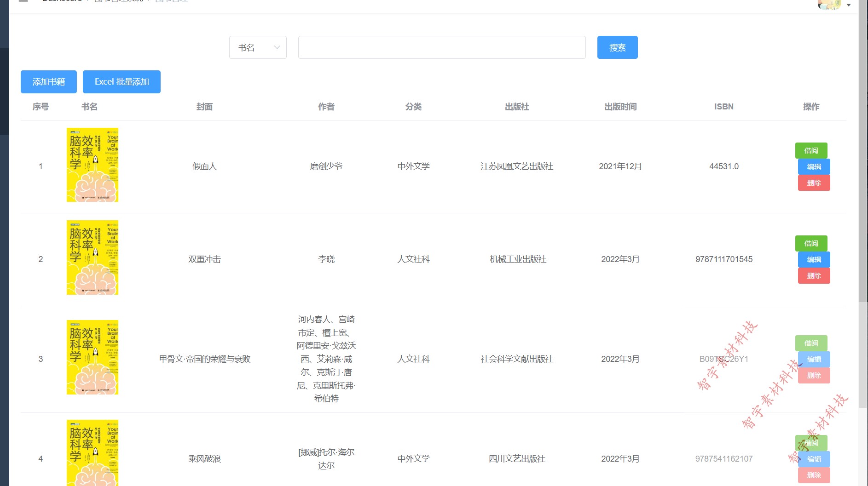This screenshot has height=486, width=868.
Task: Select date cell 2021年12月
Action: pyautogui.click(x=620, y=166)
